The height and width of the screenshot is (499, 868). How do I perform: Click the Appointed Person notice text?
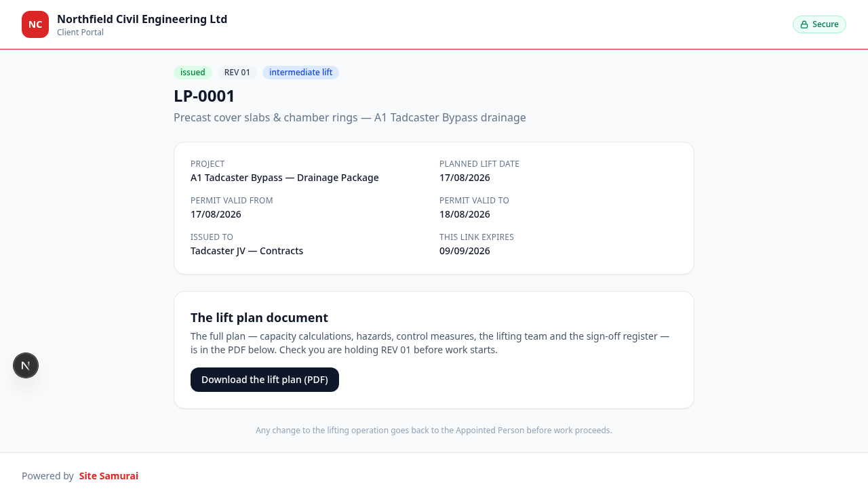coord(434,431)
